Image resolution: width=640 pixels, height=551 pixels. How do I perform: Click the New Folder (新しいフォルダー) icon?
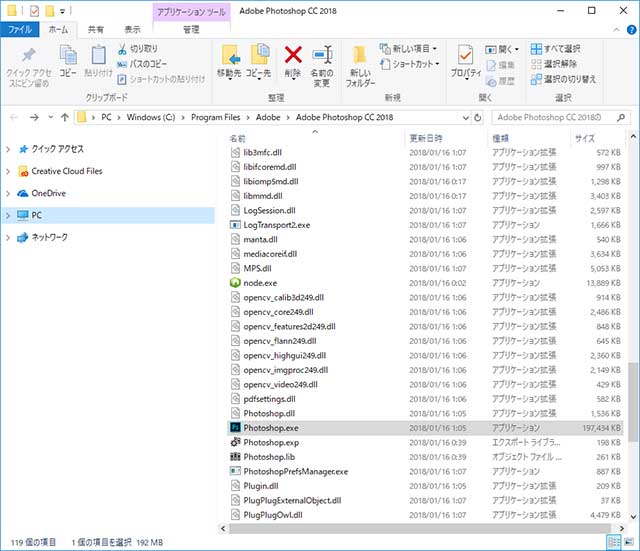(x=360, y=55)
